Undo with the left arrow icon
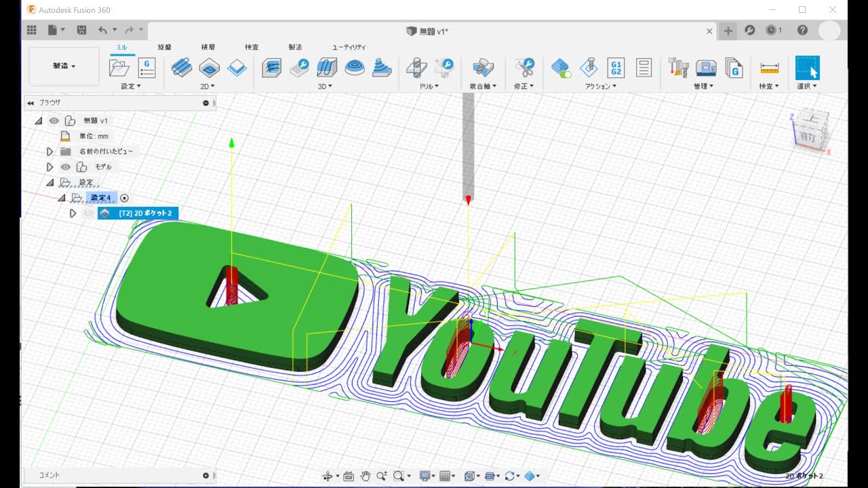The width and height of the screenshot is (868, 488). click(x=102, y=30)
